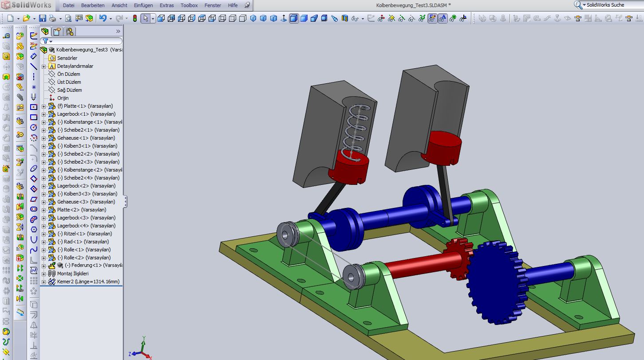The image size is (644, 360).
Task: Expand the Lagerbock<1> component node
Action: click(x=43, y=114)
